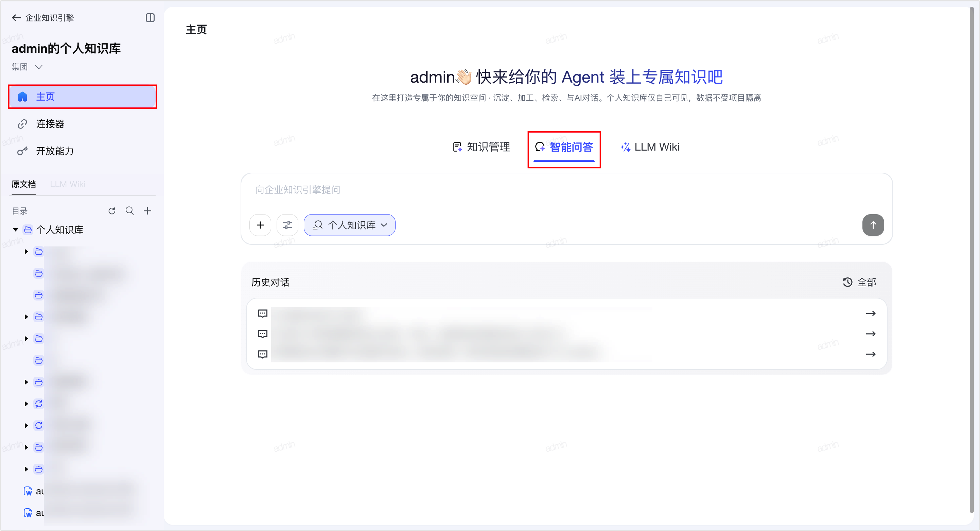Image resolution: width=980 pixels, height=531 pixels.
Task: View 全部 history conversations
Action: point(859,282)
